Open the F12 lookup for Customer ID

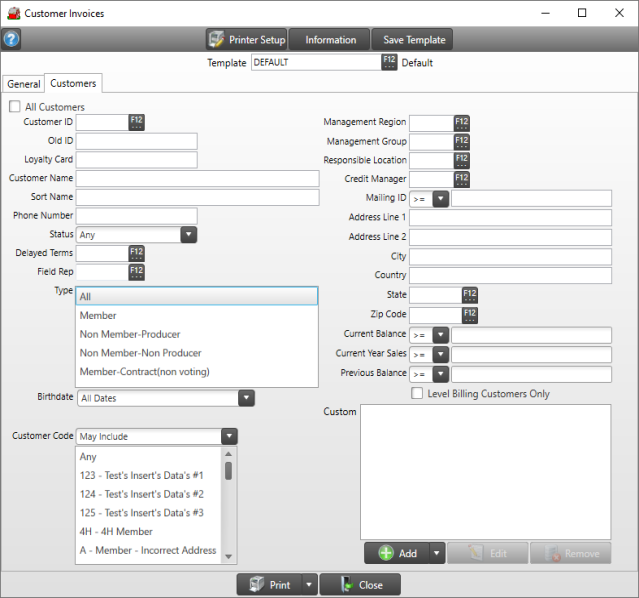click(x=137, y=122)
